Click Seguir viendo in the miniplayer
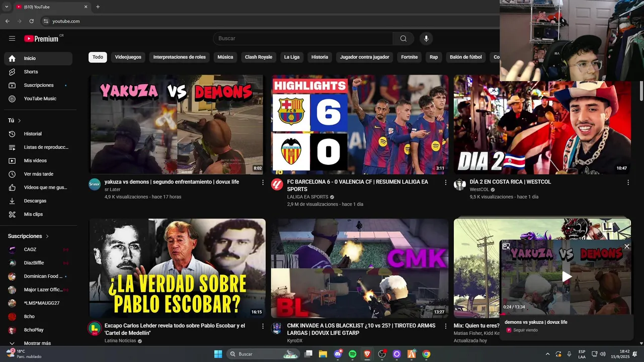Screen dimensions: 644x362 tap(525, 330)
